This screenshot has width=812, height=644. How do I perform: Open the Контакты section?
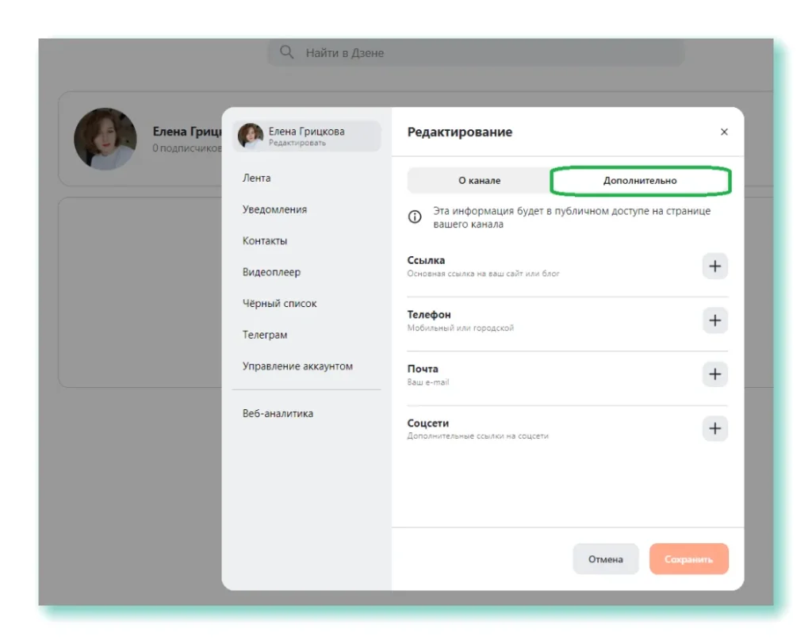tap(265, 241)
